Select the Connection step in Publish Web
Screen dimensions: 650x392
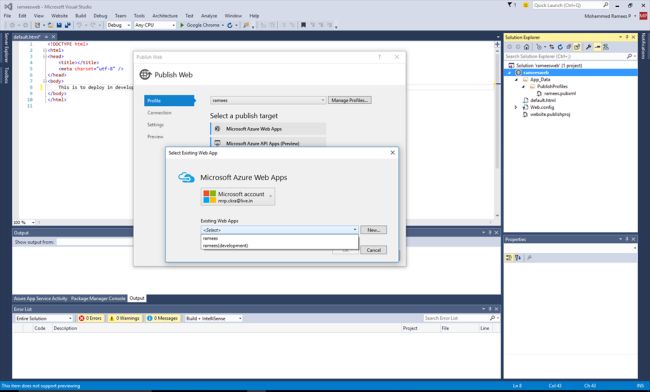[x=159, y=113]
